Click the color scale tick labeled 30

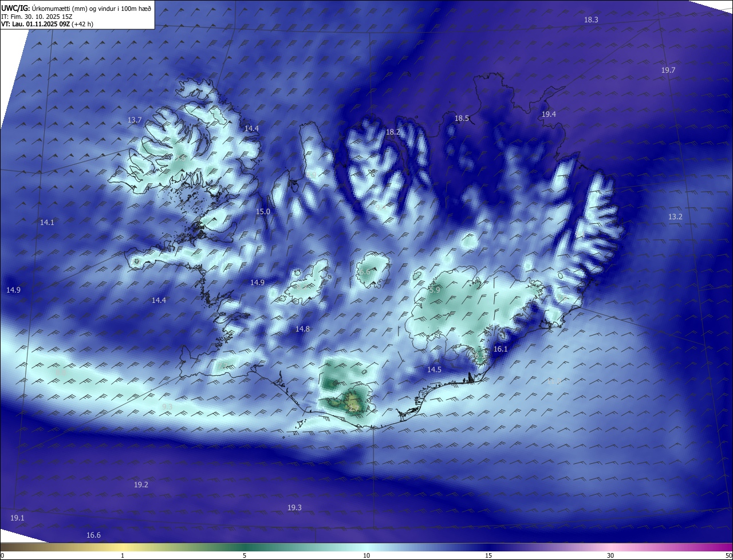[x=610, y=555]
